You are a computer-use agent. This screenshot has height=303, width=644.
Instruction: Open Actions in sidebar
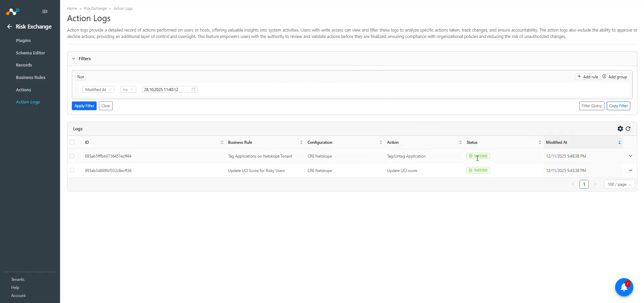coord(23,90)
